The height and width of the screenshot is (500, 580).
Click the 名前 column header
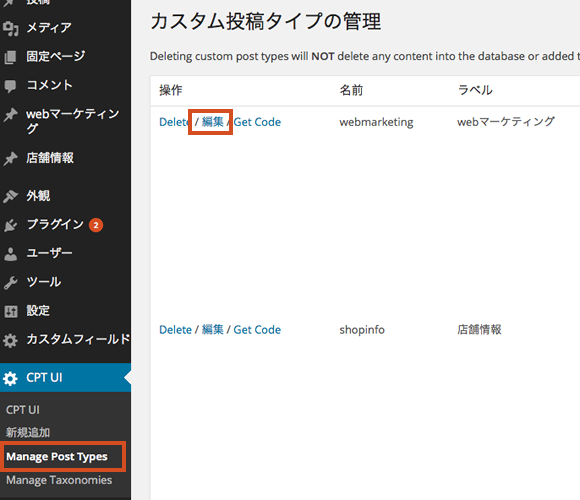pyautogui.click(x=351, y=90)
